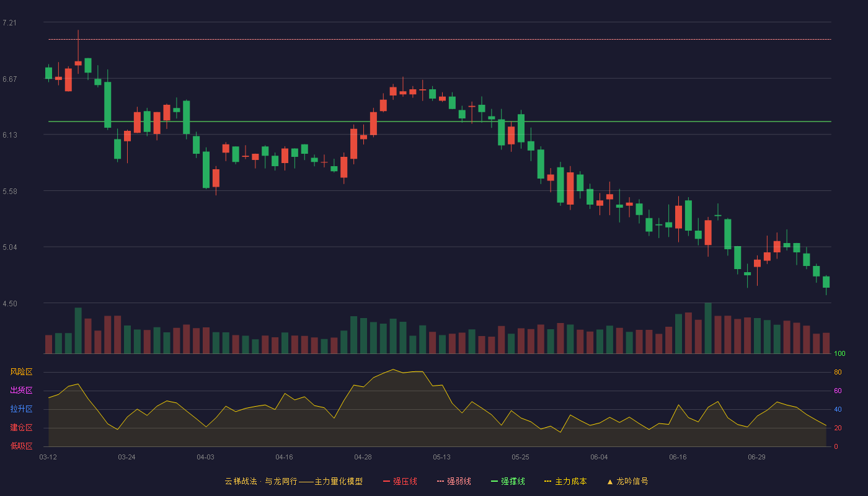Image resolution: width=868 pixels, height=496 pixels.
Task: Select the 建仓区 zone label
Action: (x=21, y=428)
